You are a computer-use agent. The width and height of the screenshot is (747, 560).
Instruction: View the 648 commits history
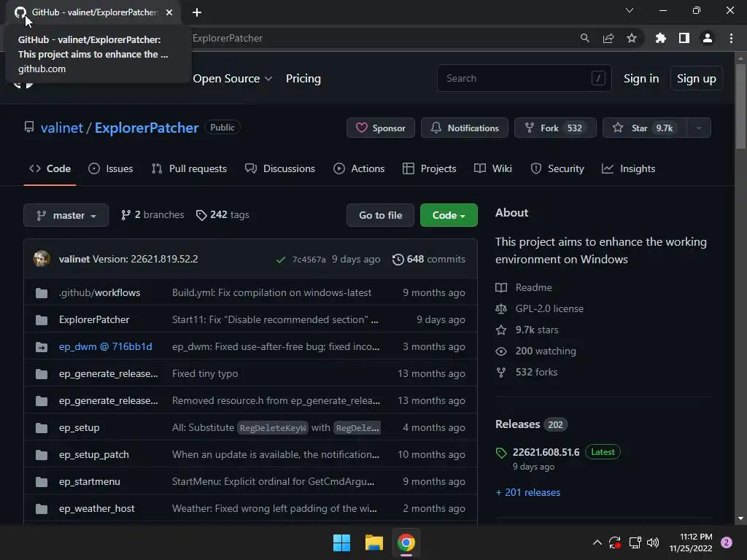click(429, 260)
